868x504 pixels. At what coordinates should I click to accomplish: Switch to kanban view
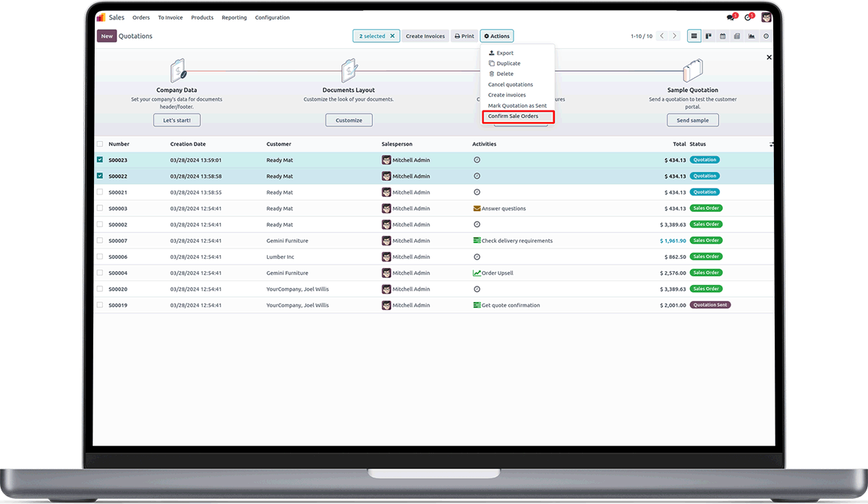709,36
